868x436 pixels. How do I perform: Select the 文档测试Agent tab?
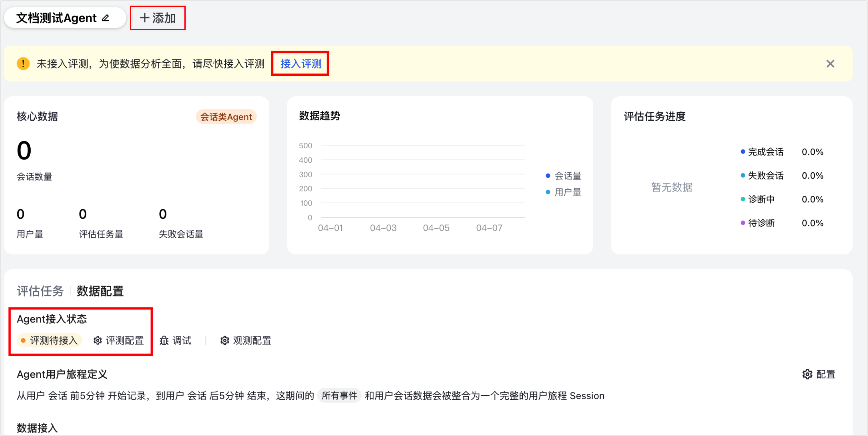[65, 18]
